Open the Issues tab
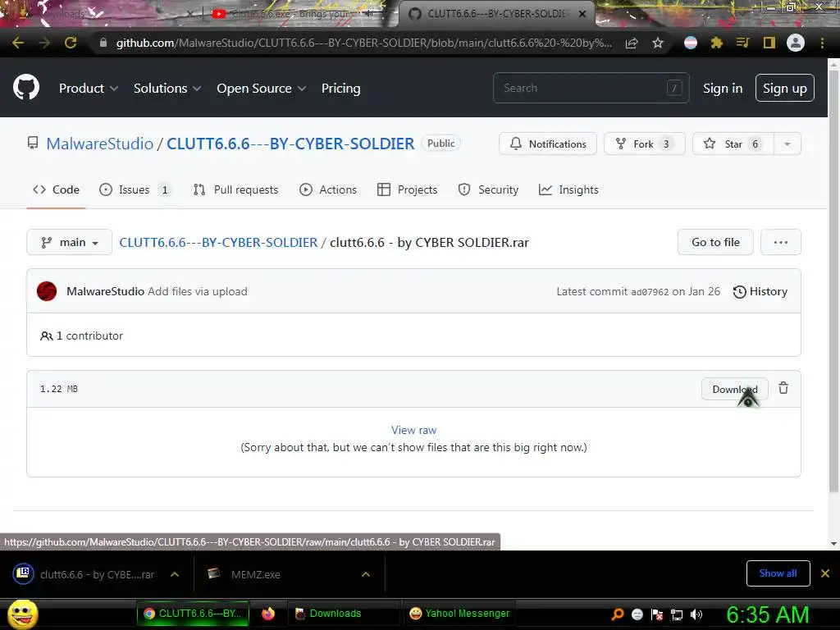The width and height of the screenshot is (840, 630). (135, 189)
